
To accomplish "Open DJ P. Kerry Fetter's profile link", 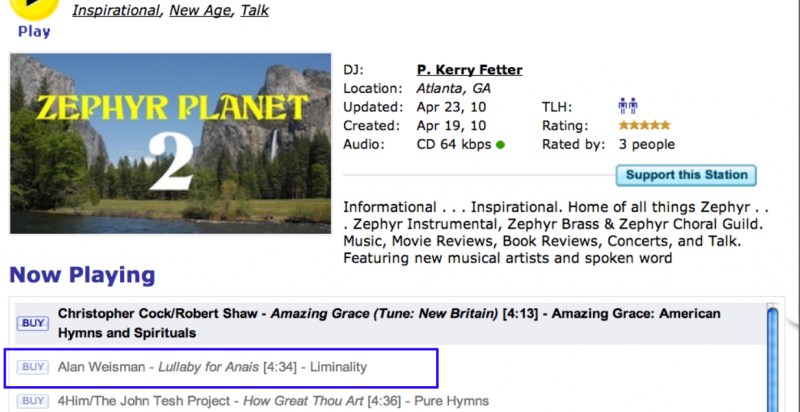I will [x=469, y=70].
